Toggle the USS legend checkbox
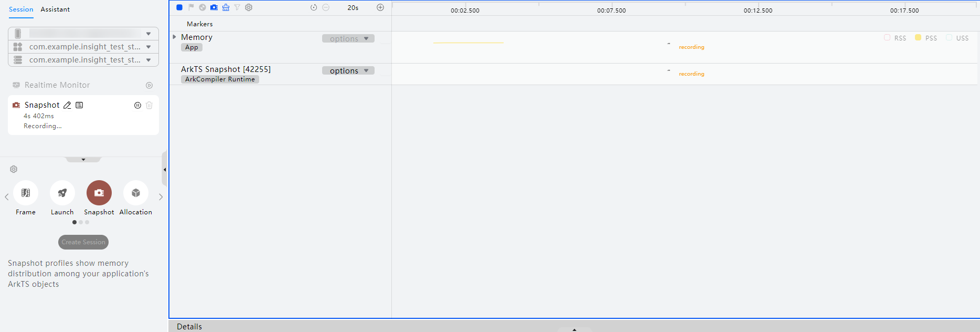Image resolution: width=980 pixels, height=332 pixels. click(949, 37)
